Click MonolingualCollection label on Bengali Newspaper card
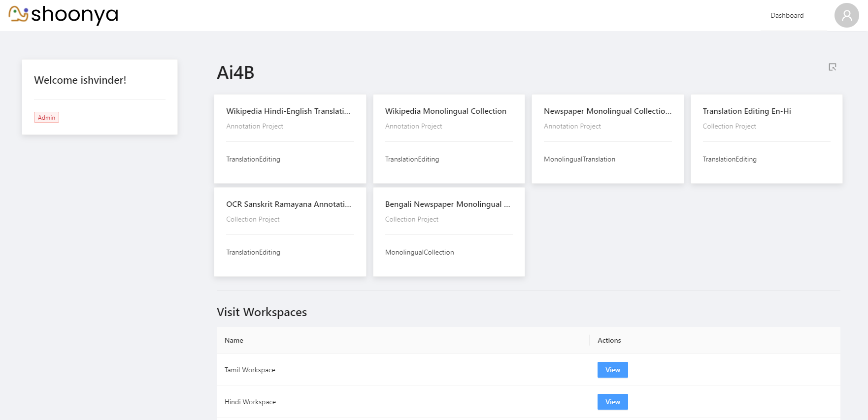Screen dimensions: 868x420 [420, 252]
